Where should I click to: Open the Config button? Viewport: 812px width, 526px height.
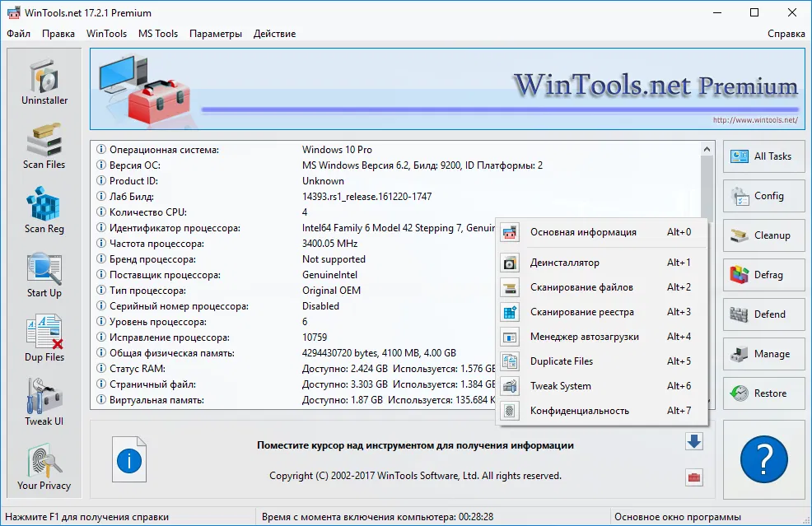click(764, 196)
